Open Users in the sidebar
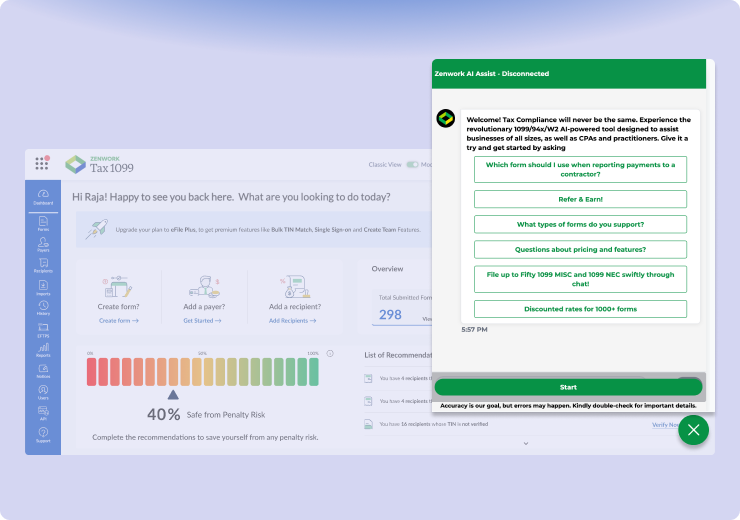The width and height of the screenshot is (740, 520). [43, 393]
